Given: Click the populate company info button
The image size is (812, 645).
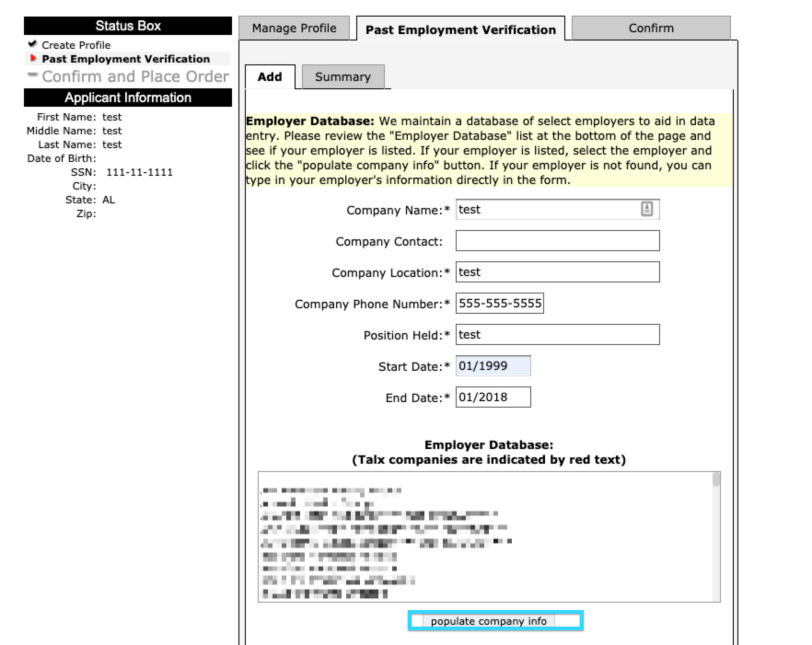Looking at the screenshot, I should pos(488,621).
